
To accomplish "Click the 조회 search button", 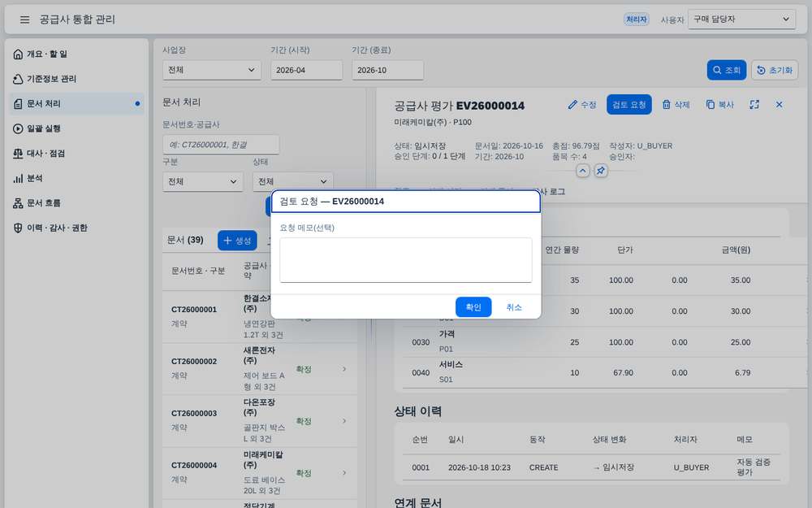I will (x=727, y=70).
